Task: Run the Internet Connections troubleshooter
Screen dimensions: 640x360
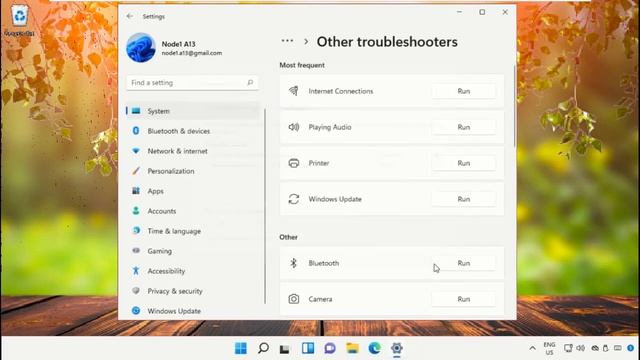Action: pos(463,91)
